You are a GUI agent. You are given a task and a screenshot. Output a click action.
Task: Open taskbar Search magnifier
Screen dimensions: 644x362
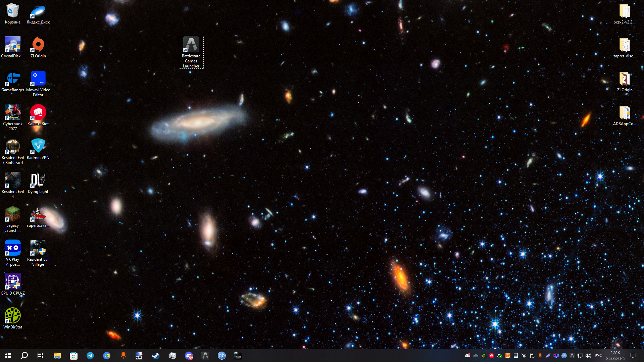(x=24, y=356)
